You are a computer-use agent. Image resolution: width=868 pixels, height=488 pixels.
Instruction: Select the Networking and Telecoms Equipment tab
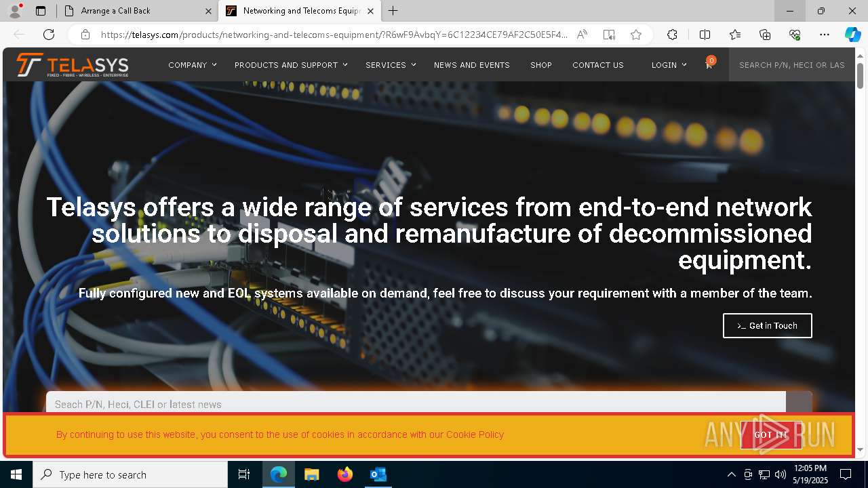tap(300, 11)
